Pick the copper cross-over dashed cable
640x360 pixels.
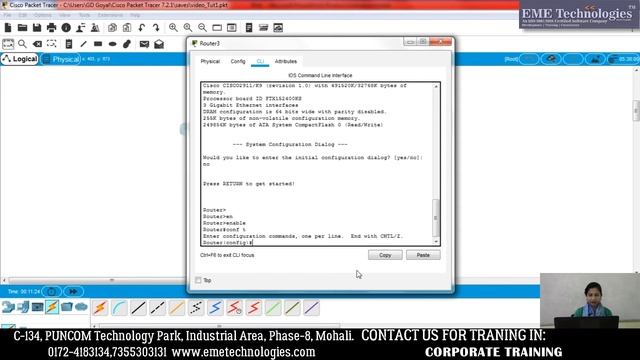[x=158, y=308]
